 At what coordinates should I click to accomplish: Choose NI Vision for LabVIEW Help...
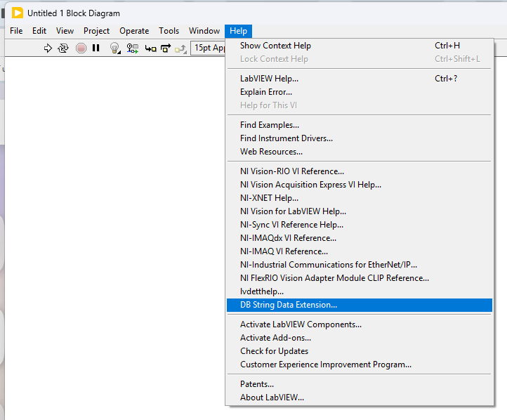tap(360, 211)
